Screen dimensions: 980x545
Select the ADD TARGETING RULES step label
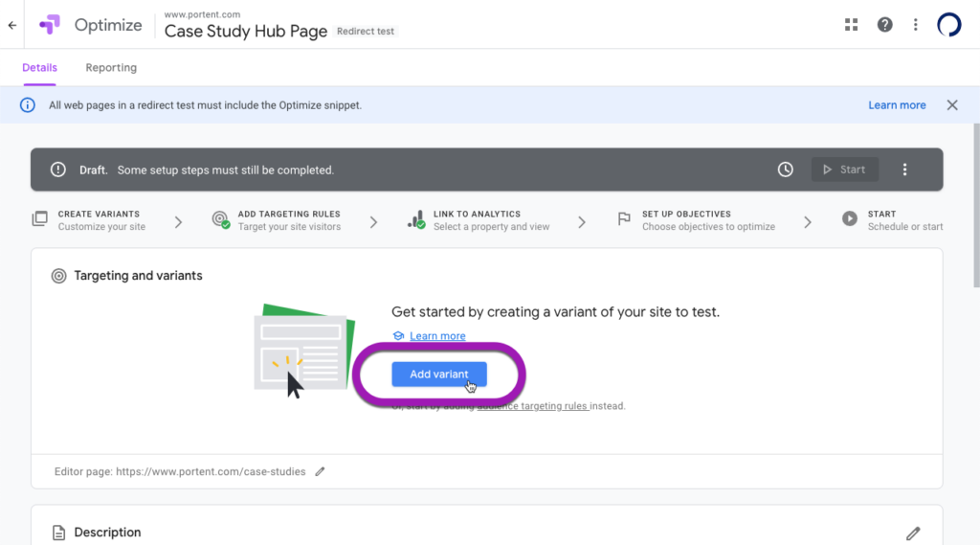289,214
